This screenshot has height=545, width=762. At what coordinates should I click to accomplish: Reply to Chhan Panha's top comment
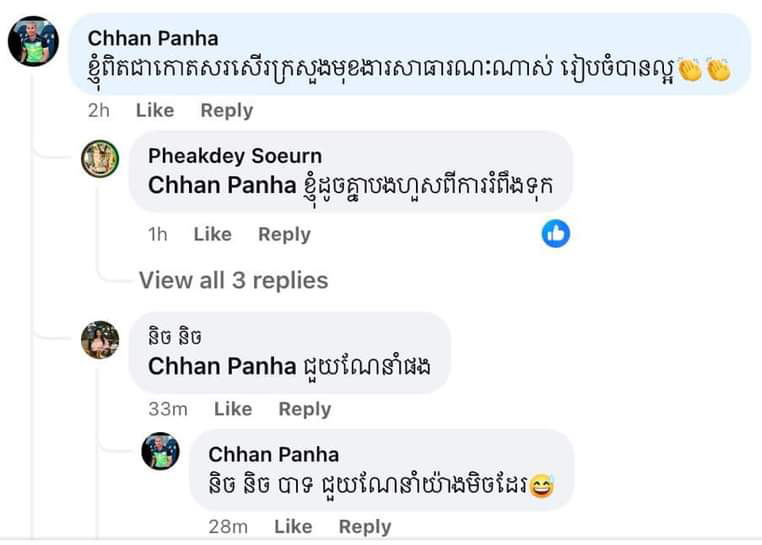click(x=226, y=110)
